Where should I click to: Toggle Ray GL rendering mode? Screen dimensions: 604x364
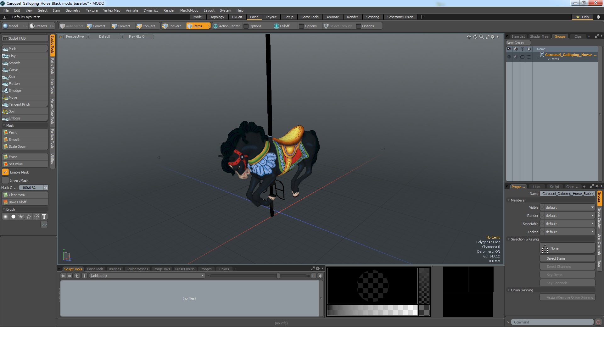pyautogui.click(x=138, y=36)
